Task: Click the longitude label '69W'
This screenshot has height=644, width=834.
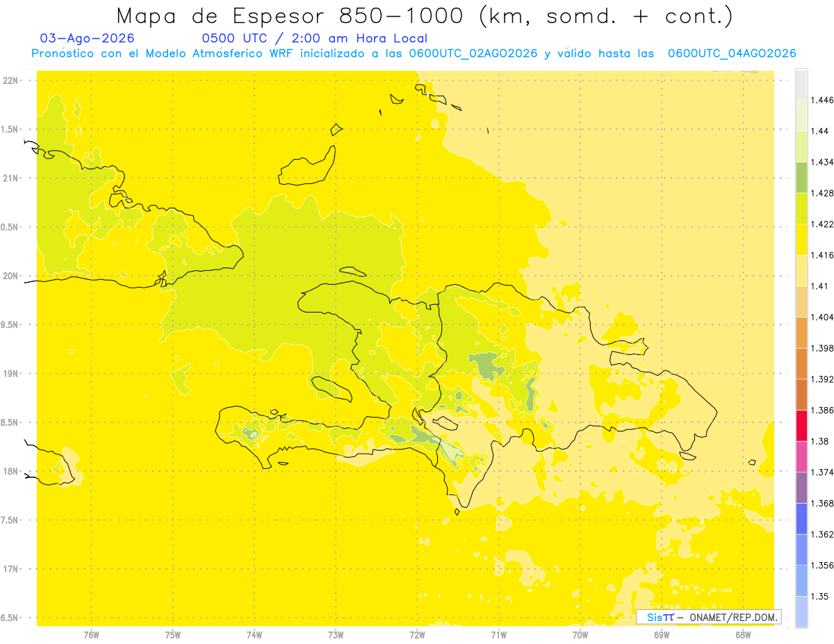Action: (661, 635)
